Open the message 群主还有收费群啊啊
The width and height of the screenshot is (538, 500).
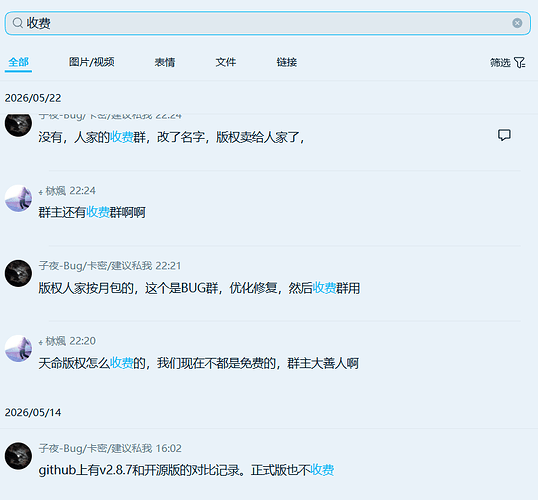[x=92, y=212]
